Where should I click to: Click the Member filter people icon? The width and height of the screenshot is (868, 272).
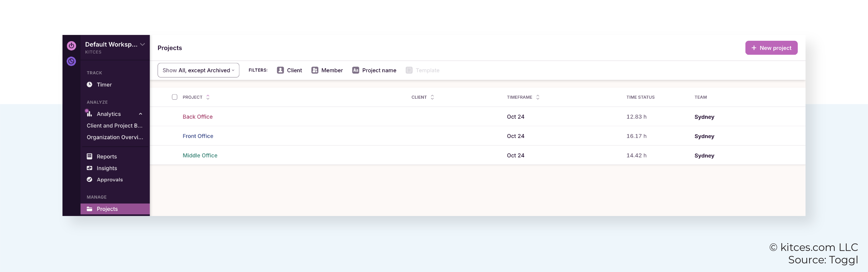pos(315,70)
